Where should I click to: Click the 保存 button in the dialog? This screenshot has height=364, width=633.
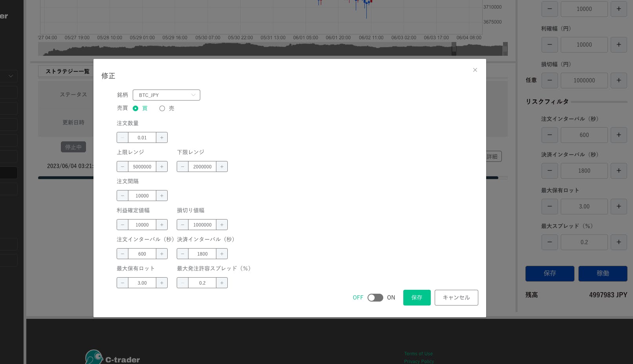(x=417, y=298)
